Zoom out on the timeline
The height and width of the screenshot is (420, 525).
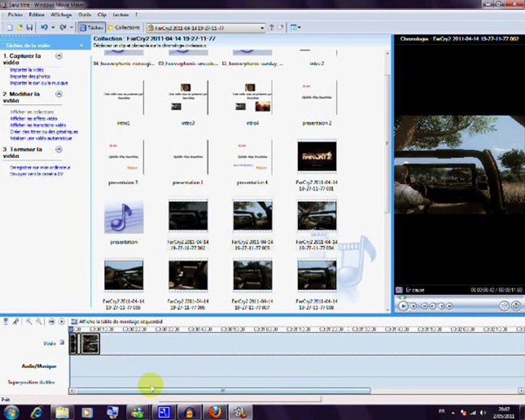(39, 321)
